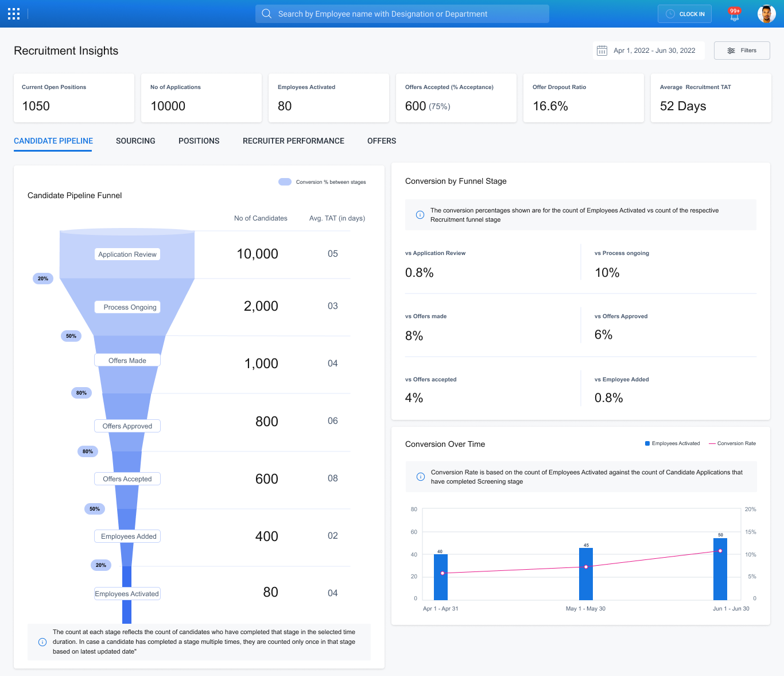Click the May 1 - May 30 bar
784x676 pixels.
point(586,574)
